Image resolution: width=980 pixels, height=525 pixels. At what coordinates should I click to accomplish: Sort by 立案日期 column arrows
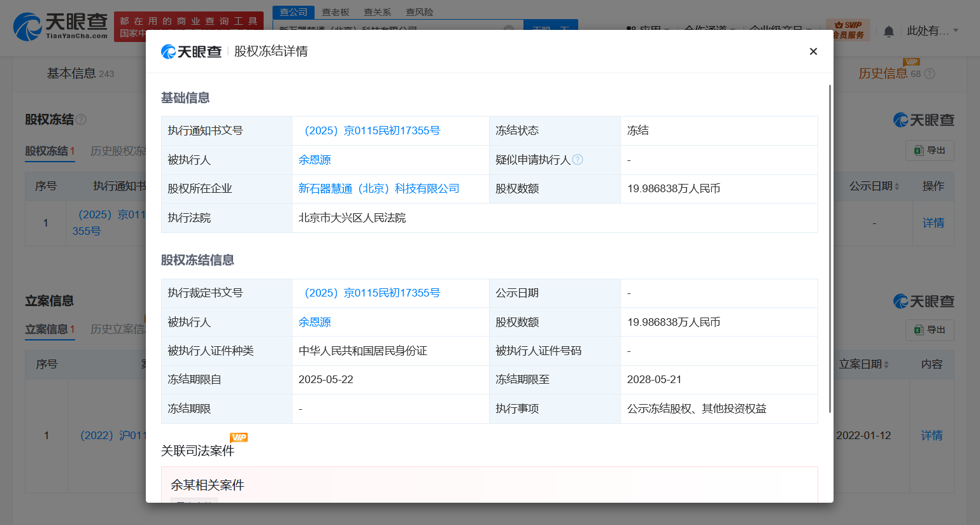[x=886, y=365]
